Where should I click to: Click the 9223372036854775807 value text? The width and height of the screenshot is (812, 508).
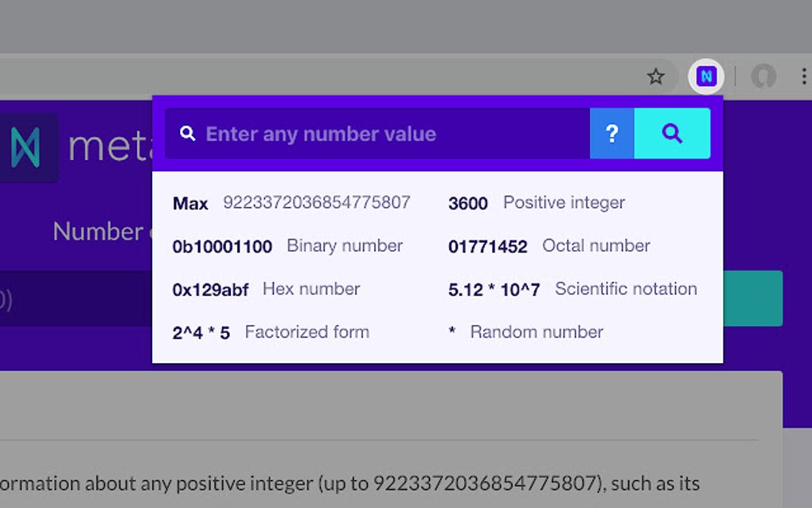click(314, 203)
